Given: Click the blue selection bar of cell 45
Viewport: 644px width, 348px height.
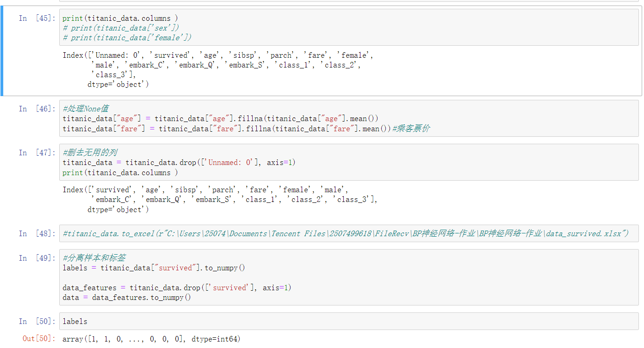Looking at the screenshot, I should click(x=2, y=52).
